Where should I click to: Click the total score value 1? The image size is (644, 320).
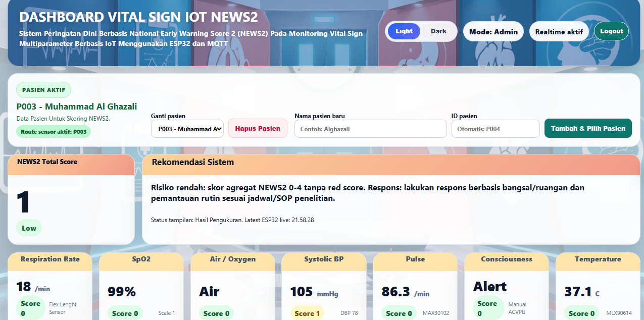(23, 202)
